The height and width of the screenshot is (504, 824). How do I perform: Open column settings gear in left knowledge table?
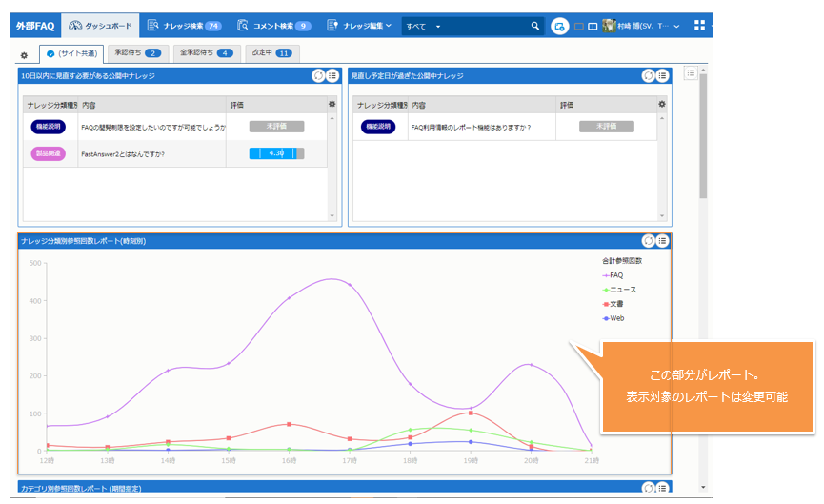coord(332,104)
